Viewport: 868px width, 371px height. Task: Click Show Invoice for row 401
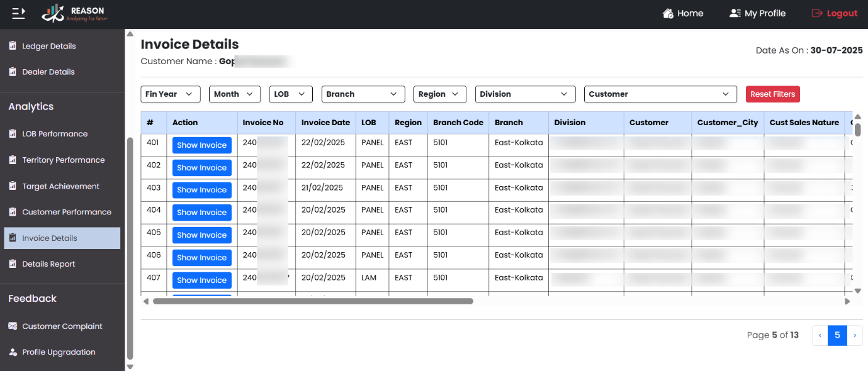[201, 145]
